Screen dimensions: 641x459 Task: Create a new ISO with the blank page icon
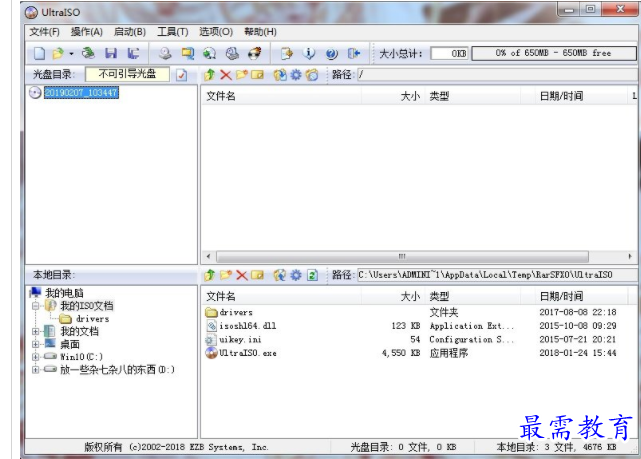(39, 54)
